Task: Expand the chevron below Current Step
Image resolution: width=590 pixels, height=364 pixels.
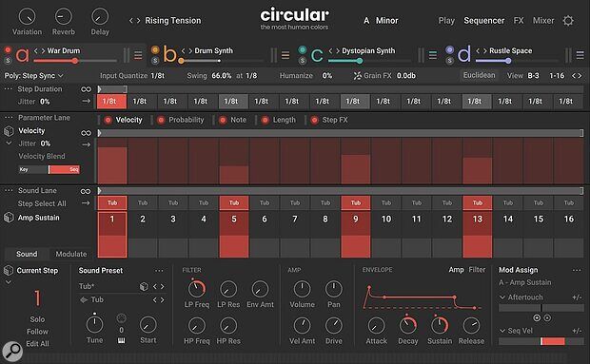Action: click(9, 282)
